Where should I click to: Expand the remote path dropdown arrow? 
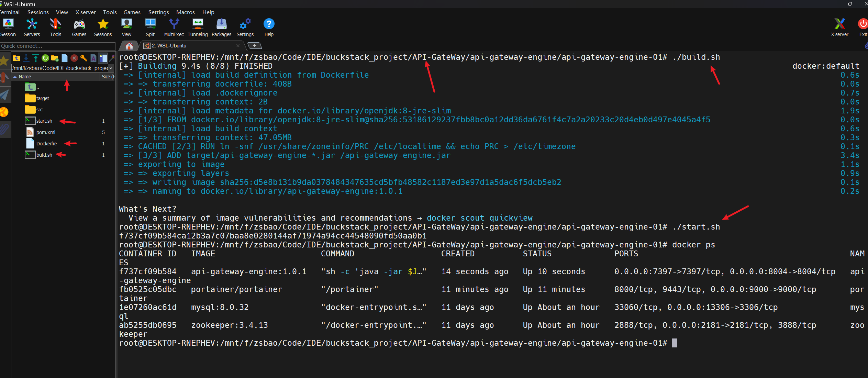[x=111, y=68]
